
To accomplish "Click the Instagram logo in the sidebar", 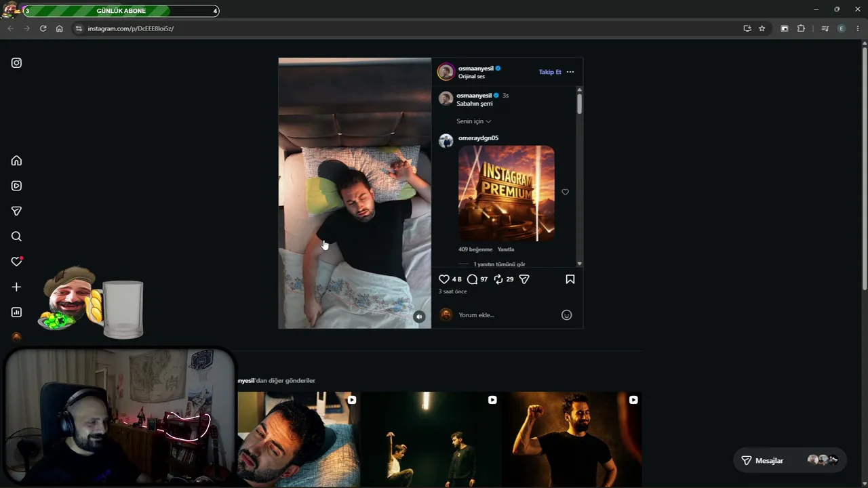I will [16, 63].
